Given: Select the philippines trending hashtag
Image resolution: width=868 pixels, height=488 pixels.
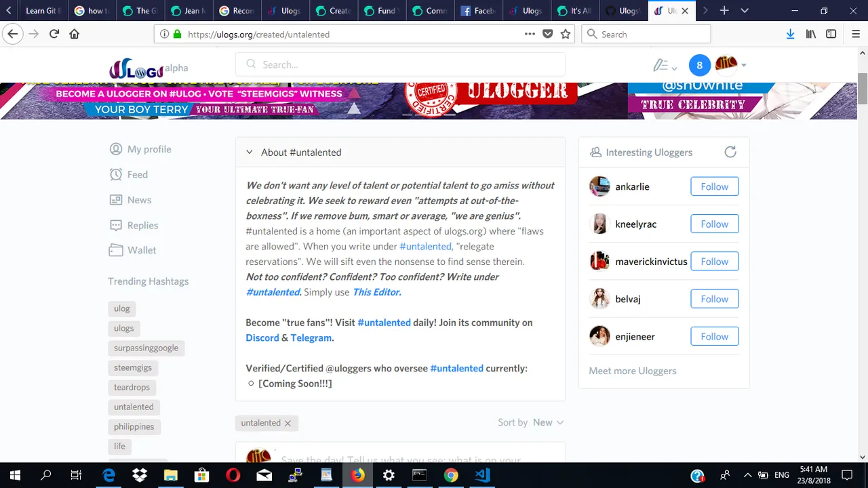Looking at the screenshot, I should coord(134,426).
